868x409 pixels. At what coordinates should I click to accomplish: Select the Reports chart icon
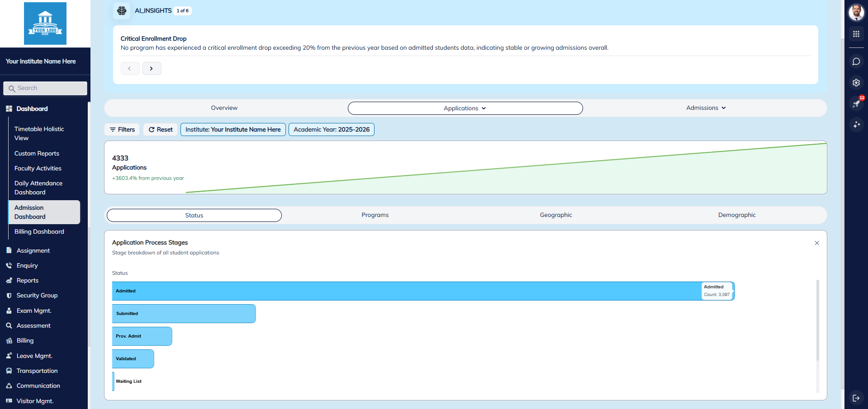pos(9,280)
